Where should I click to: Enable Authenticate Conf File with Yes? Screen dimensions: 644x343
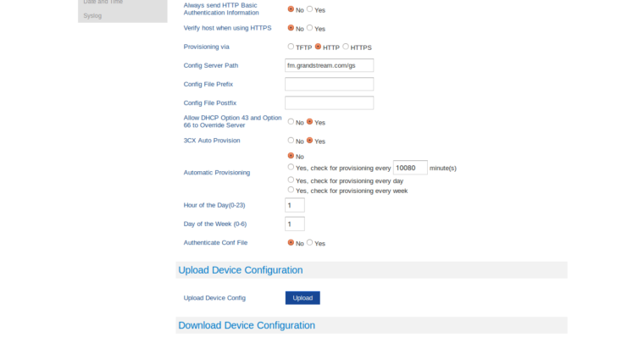(x=310, y=242)
